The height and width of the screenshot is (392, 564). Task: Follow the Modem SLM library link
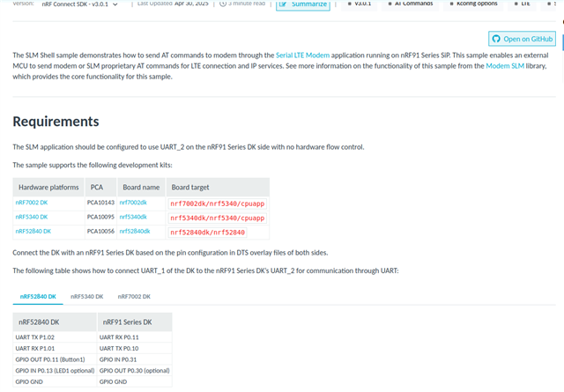point(505,66)
